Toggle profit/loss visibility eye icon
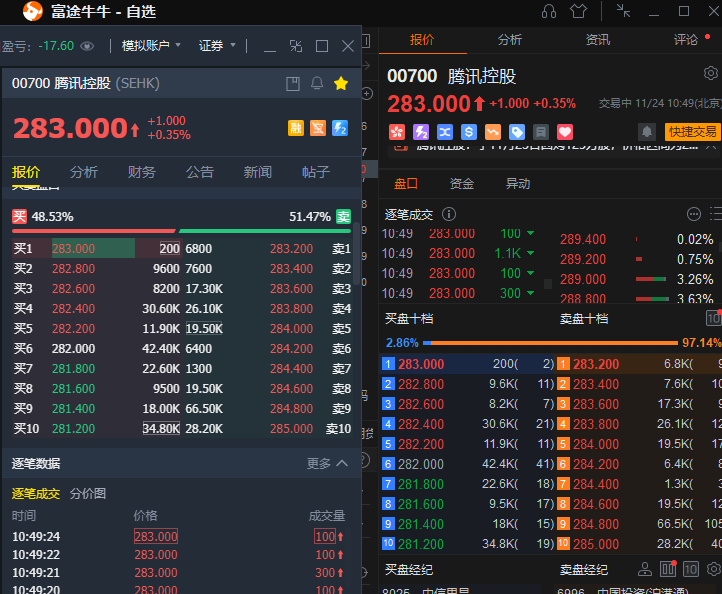This screenshot has height=594, width=722. pyautogui.click(x=88, y=46)
